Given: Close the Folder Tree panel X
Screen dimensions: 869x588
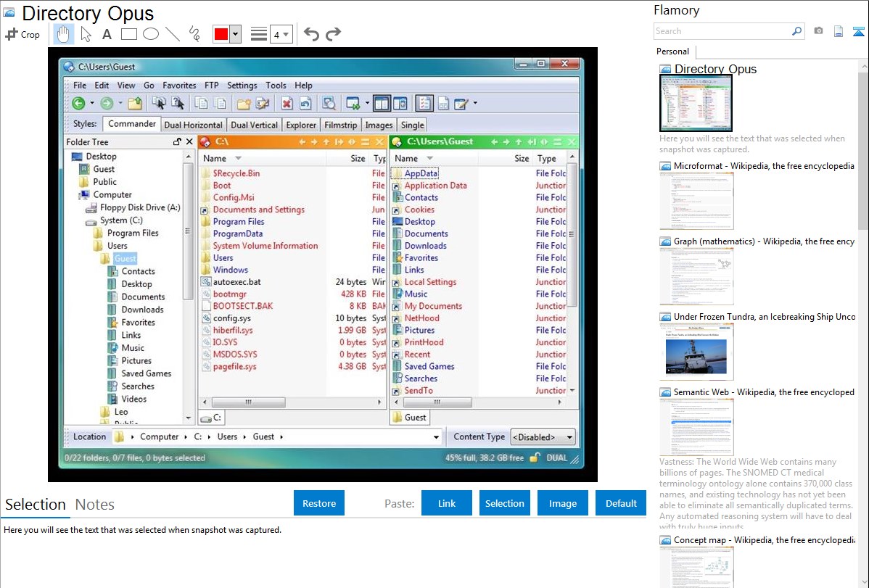Looking at the screenshot, I should 189,142.
